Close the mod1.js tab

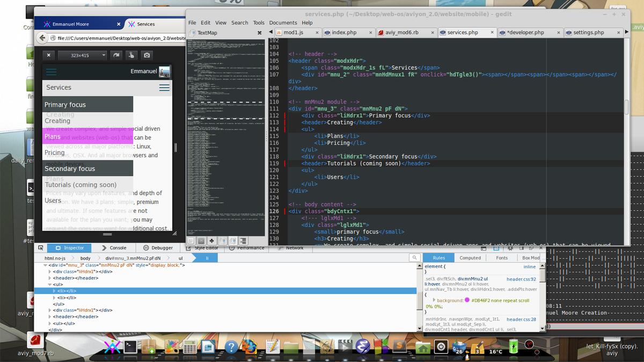pos(317,33)
